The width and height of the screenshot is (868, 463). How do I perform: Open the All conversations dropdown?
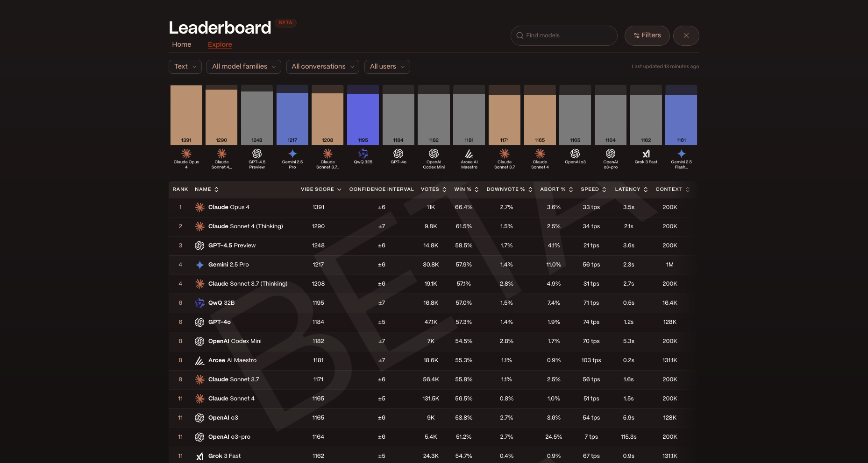pyautogui.click(x=323, y=67)
